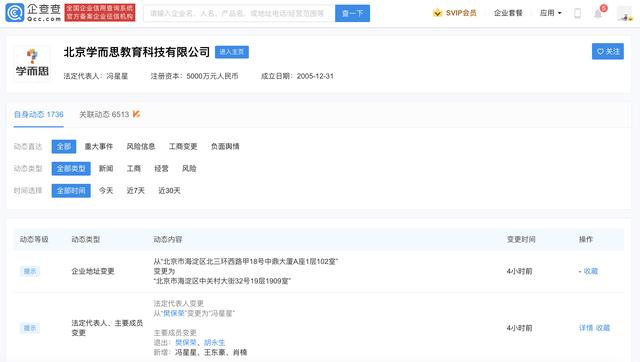
Task: Select the 负面舆情 filter
Action: coord(225,147)
